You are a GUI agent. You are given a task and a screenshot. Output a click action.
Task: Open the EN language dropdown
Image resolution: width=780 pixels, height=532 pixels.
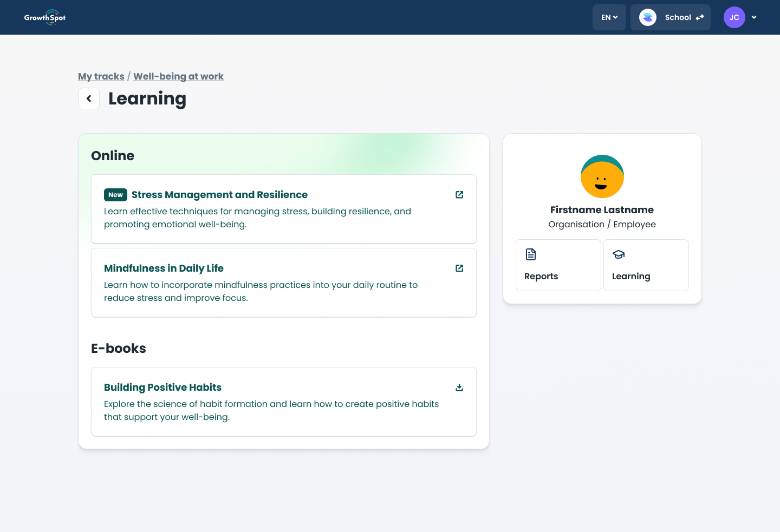click(609, 17)
